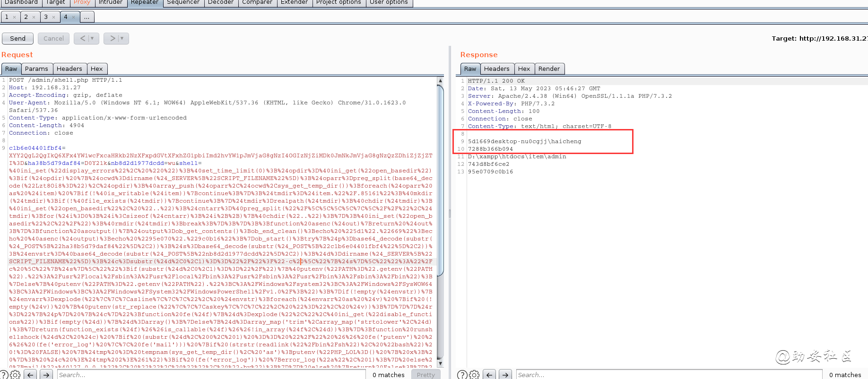This screenshot has width=868, height=379.
Task: Select Repeater sub-tab 4
Action: (66, 17)
